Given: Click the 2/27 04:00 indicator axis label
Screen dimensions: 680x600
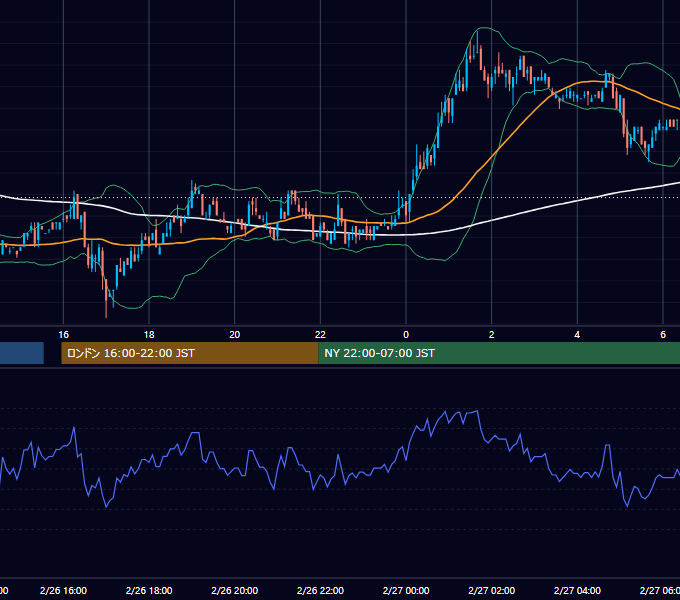Looking at the screenshot, I should pos(577,590).
